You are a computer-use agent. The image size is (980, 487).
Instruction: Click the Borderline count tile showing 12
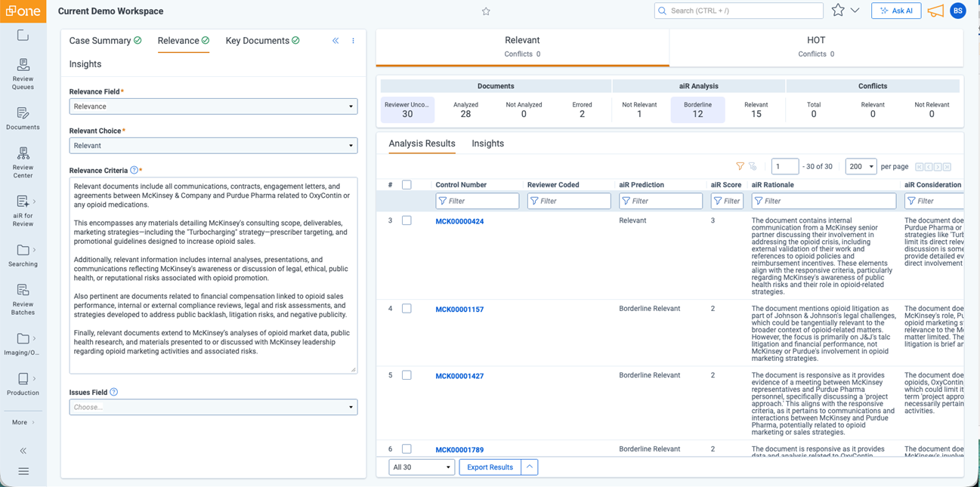coord(697,109)
